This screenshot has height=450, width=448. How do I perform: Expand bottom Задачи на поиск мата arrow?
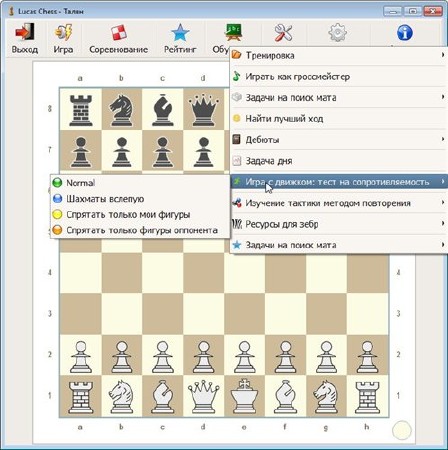tap(443, 245)
